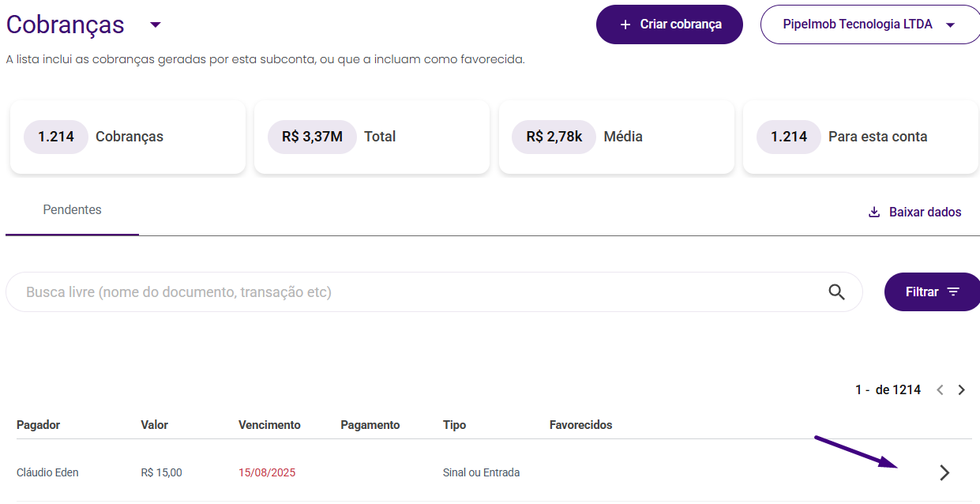This screenshot has height=504, width=980.
Task: Go to previous page with left chevron
Action: [x=940, y=389]
